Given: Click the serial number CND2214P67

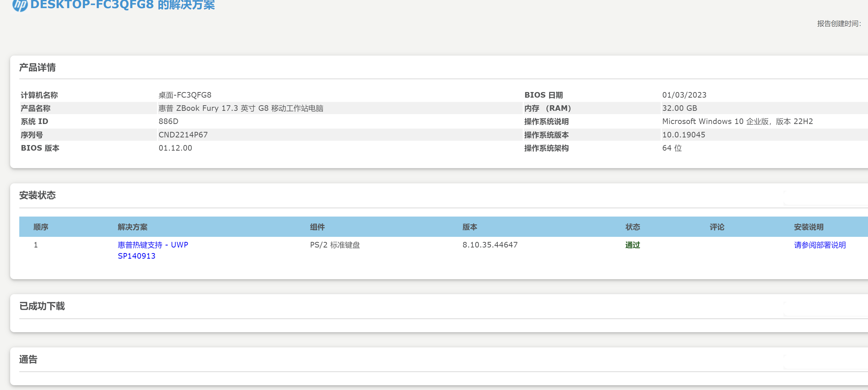Looking at the screenshot, I should [x=183, y=134].
